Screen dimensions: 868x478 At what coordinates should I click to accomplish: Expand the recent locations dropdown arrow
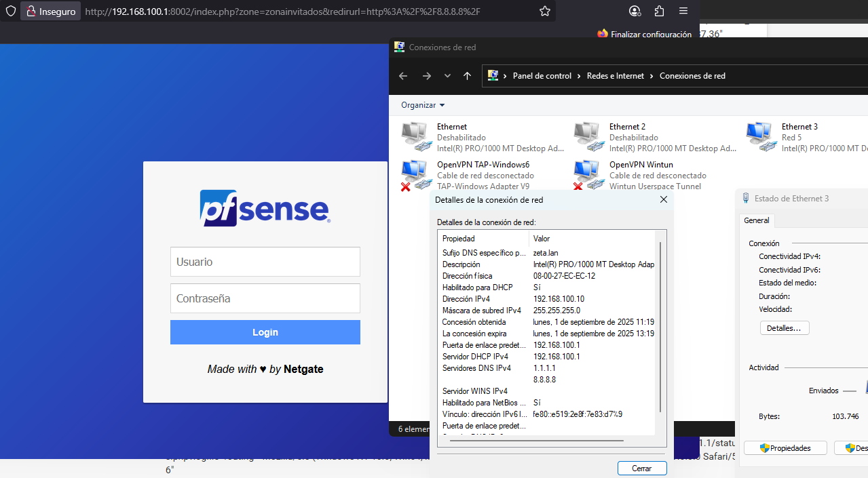(x=447, y=76)
